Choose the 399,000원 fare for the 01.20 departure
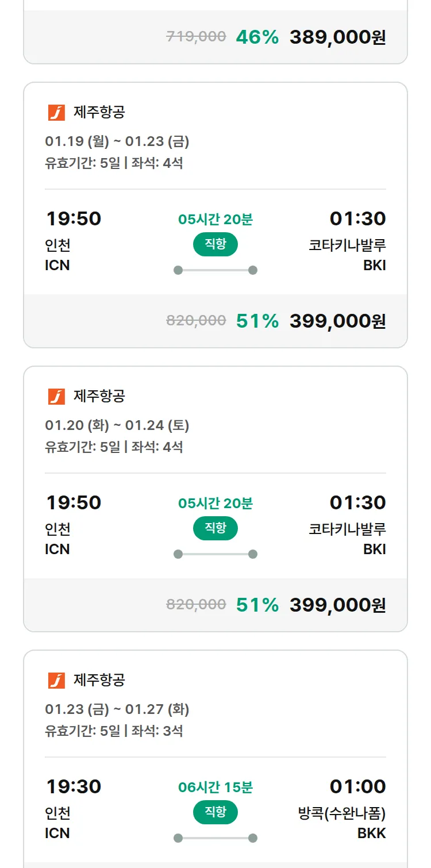 (x=337, y=605)
